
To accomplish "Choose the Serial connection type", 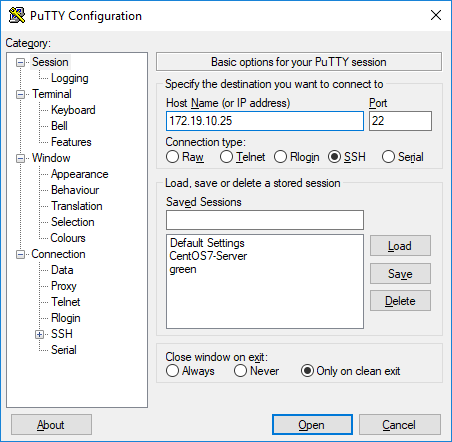I will tap(388, 157).
